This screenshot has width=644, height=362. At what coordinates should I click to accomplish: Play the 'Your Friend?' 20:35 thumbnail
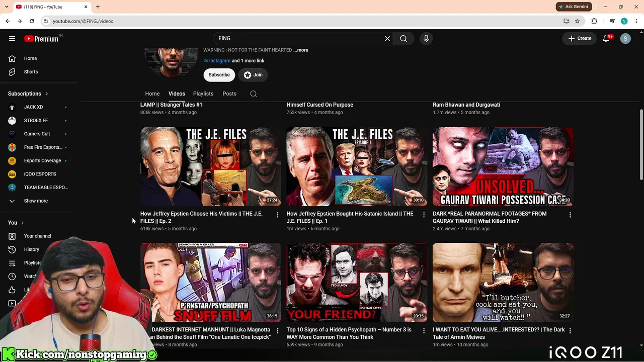[x=357, y=283]
